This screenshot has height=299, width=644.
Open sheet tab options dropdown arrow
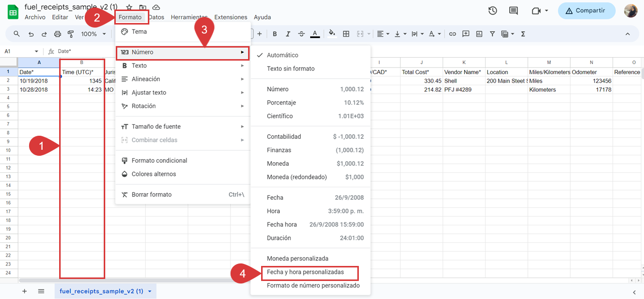(x=149, y=291)
